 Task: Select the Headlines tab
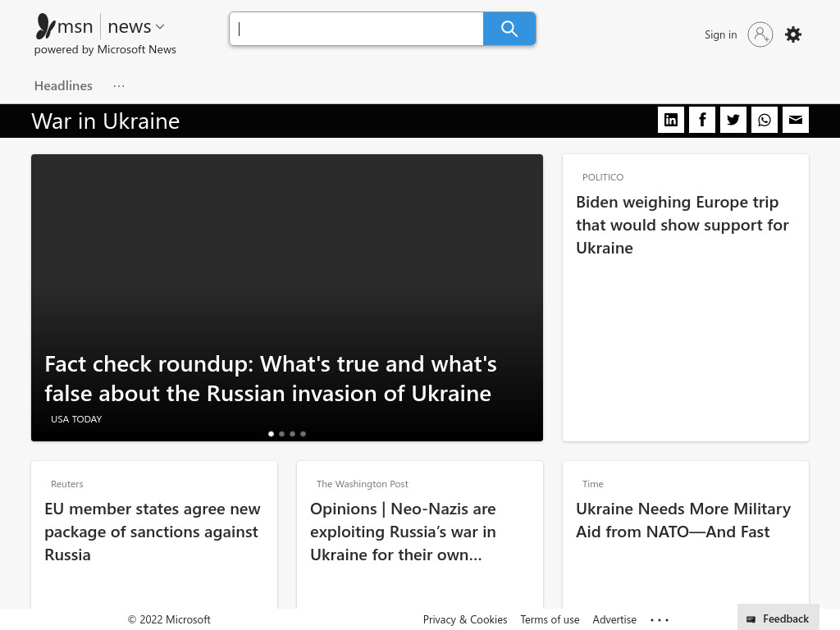[63, 85]
